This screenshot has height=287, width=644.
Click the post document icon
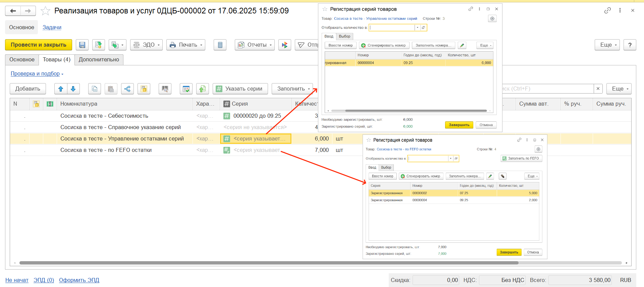98,45
